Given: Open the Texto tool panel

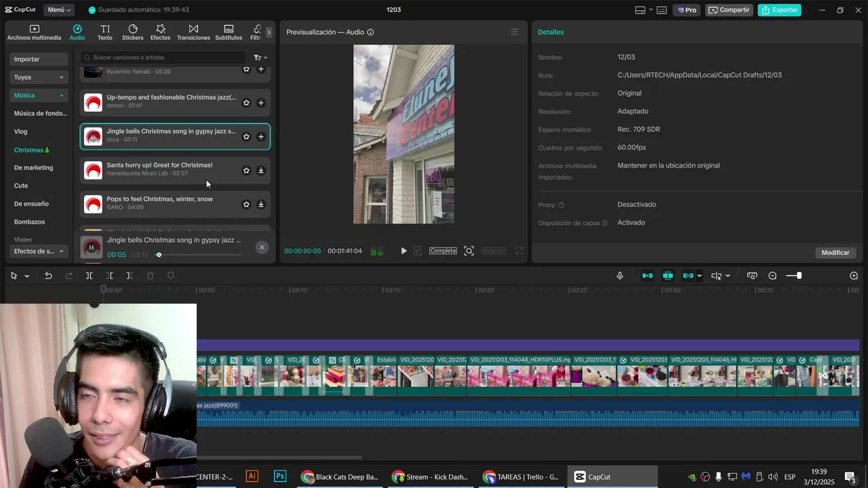Looking at the screenshot, I should point(105,33).
